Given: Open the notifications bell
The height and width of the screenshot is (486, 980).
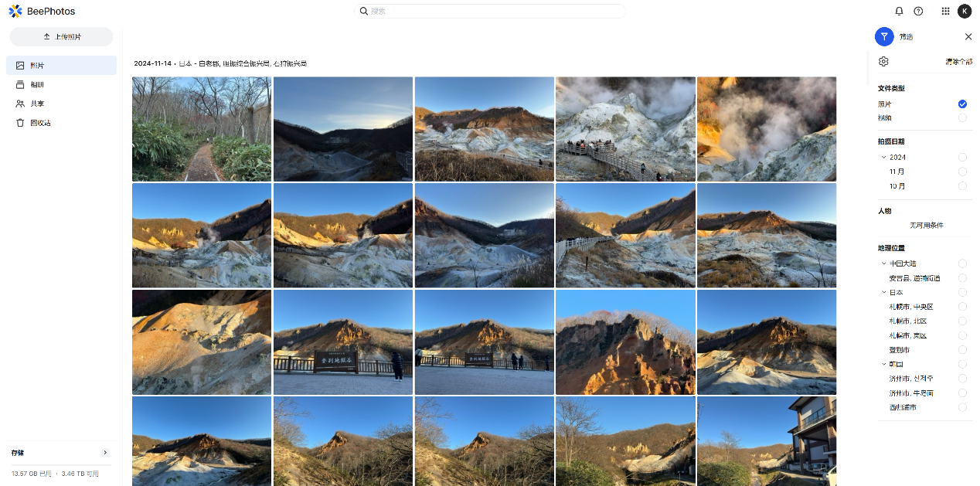Looking at the screenshot, I should pyautogui.click(x=899, y=11).
